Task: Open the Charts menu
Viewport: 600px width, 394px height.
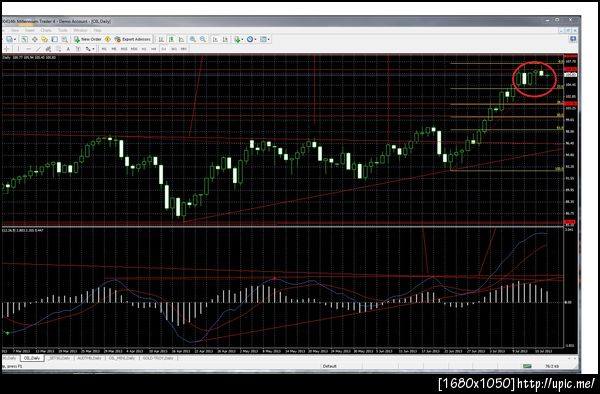Action: 46,30
